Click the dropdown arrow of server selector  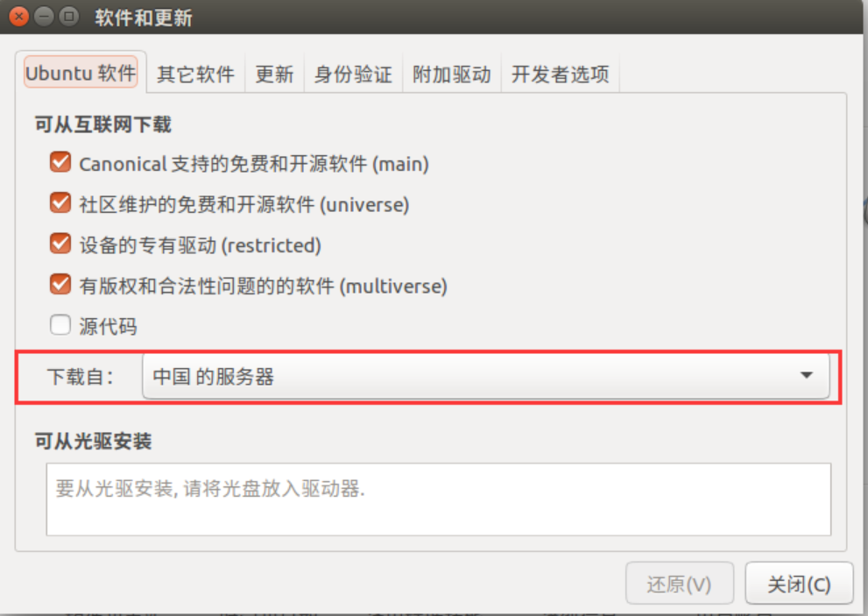(807, 376)
